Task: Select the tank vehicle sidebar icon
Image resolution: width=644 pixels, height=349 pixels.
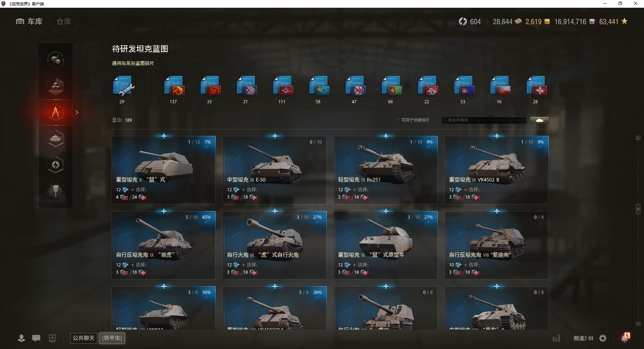Action: point(56,139)
